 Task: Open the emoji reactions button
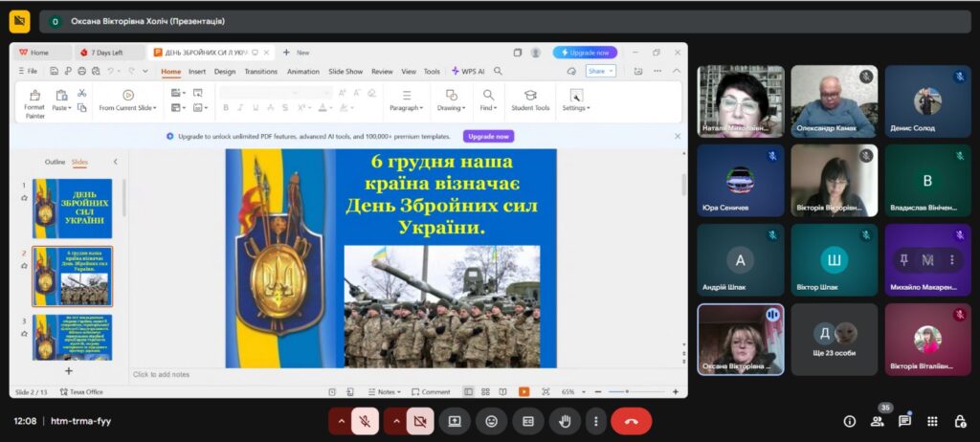[x=491, y=421]
